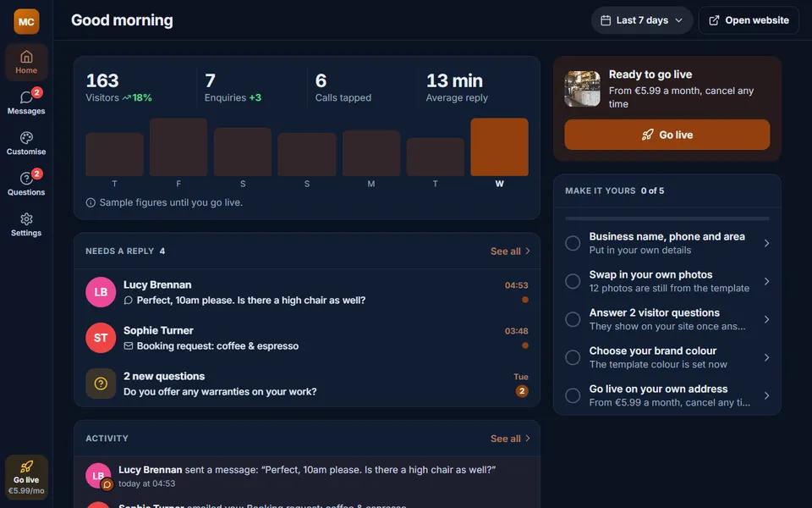Screen dimensions: 812x508
Task: Click the red badge on Messages icon
Action: click(36, 93)
